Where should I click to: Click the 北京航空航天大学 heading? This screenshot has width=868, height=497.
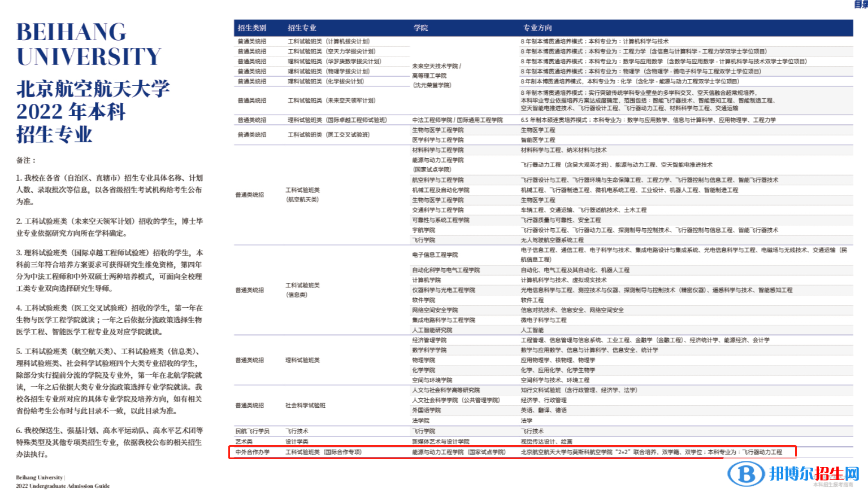coord(93,89)
